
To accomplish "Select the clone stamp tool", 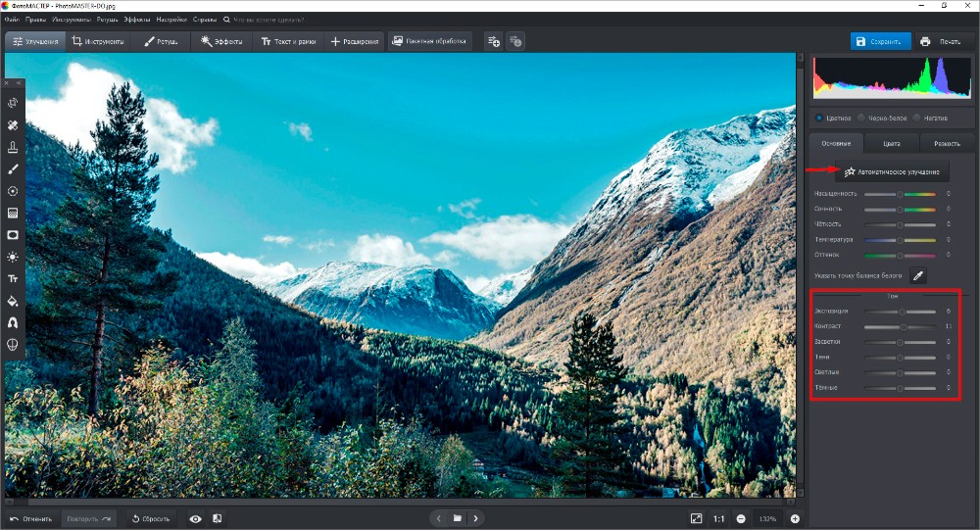I will (x=13, y=147).
